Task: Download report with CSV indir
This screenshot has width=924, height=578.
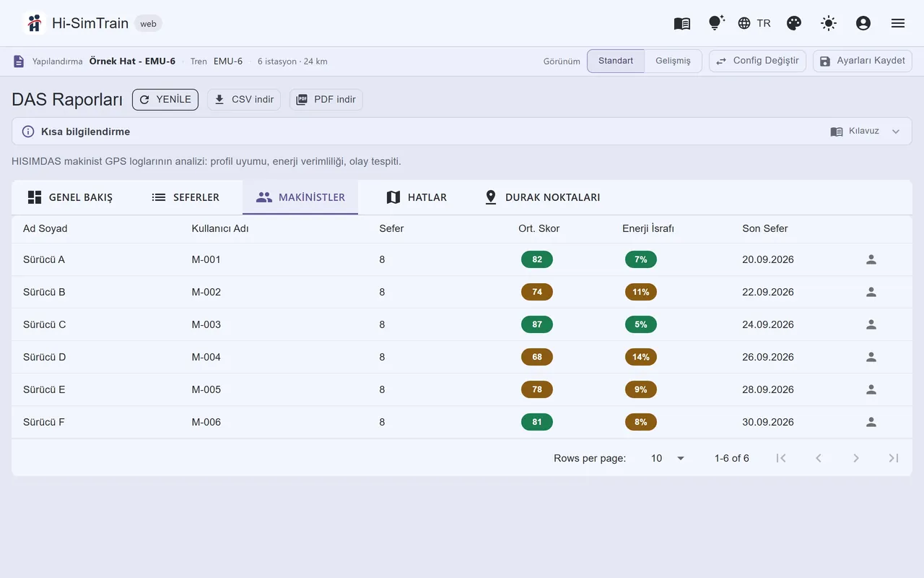Action: [244, 100]
